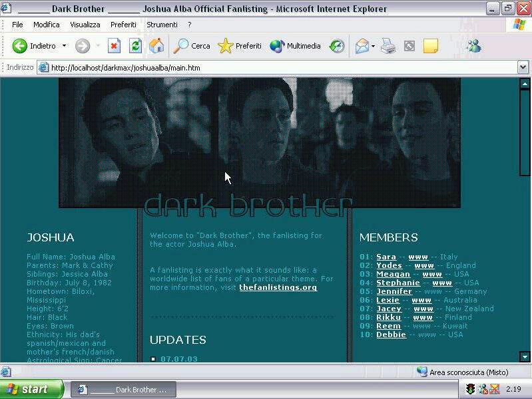The image size is (532, 399).
Task: Click the Messenger people icon
Action: [x=473, y=46]
